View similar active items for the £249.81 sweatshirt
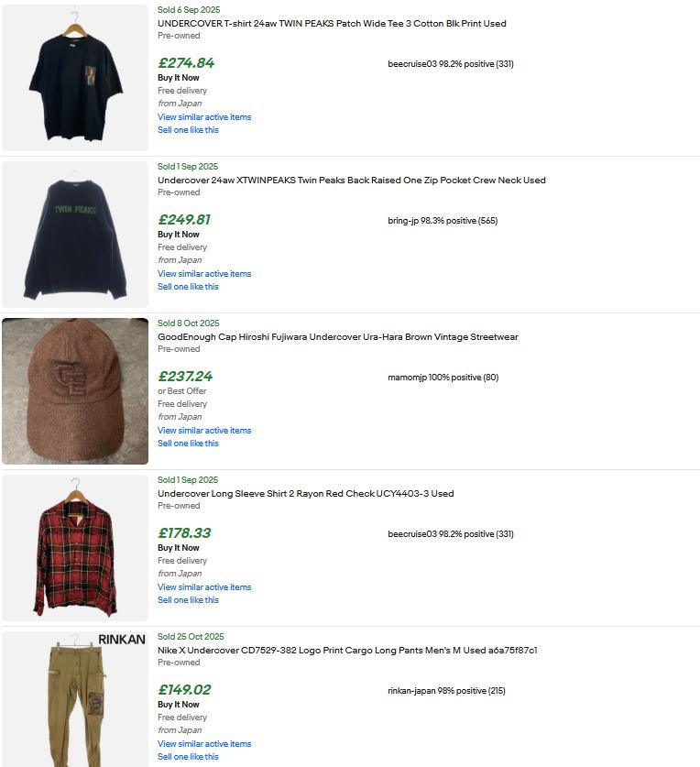 tap(204, 273)
